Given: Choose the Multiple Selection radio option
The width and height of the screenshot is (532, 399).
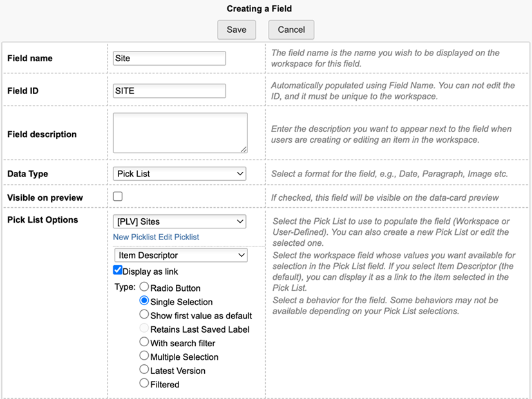Looking at the screenshot, I should [x=144, y=356].
